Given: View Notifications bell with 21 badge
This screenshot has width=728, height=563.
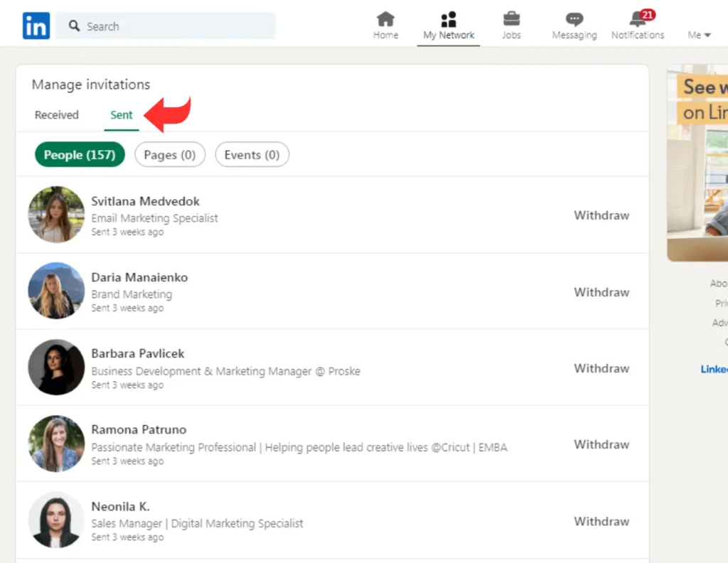Looking at the screenshot, I should pyautogui.click(x=638, y=20).
